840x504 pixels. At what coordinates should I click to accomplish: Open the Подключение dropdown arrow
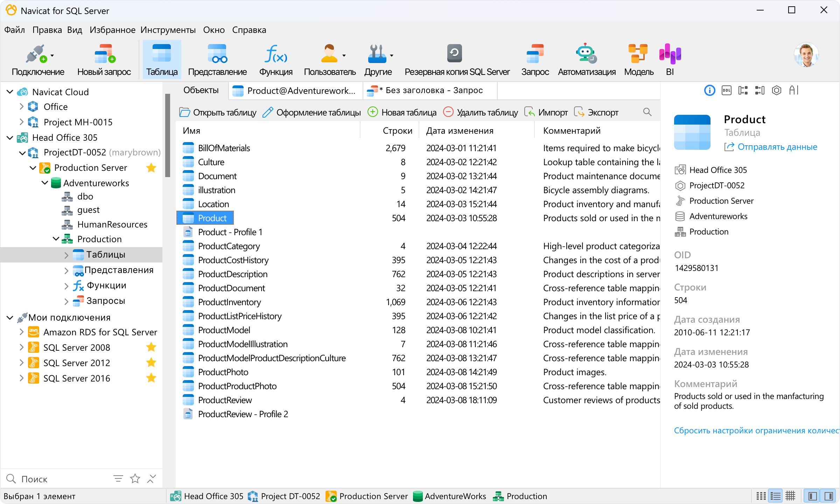52,56
